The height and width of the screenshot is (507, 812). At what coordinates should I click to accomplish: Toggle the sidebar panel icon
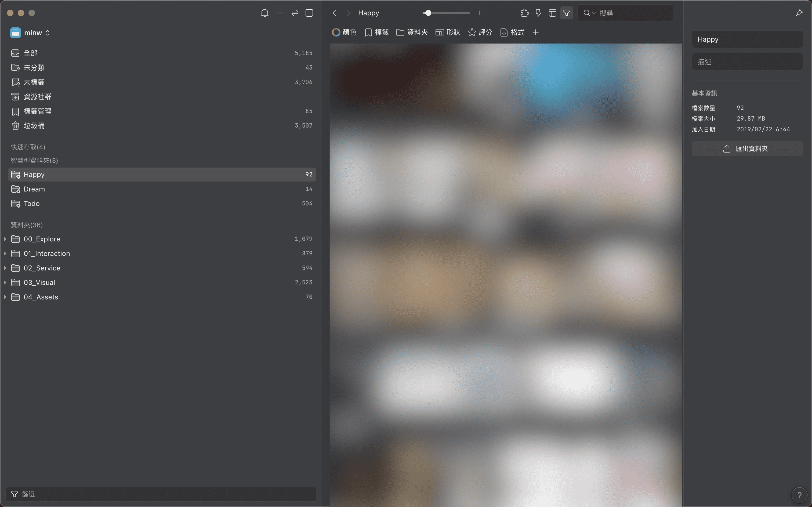(x=309, y=13)
